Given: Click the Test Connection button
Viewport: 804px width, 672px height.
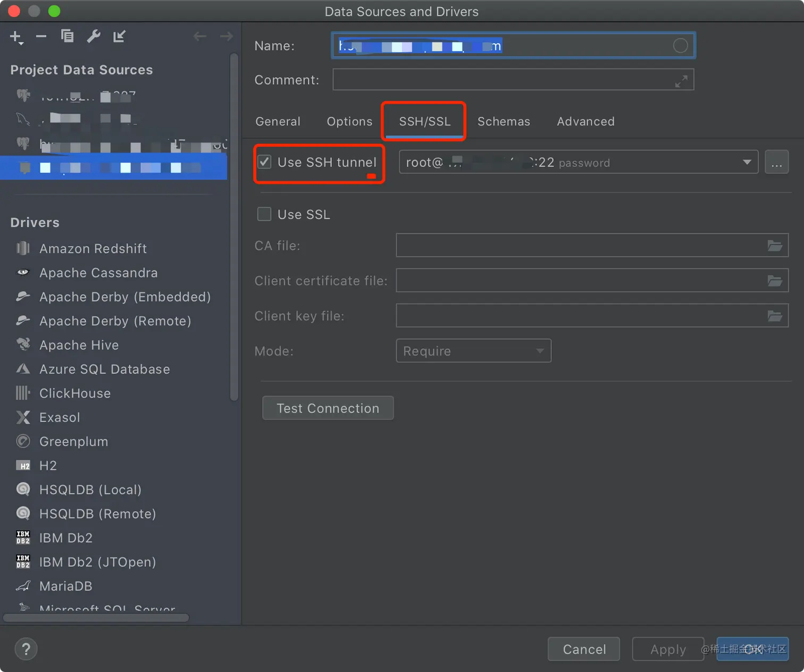Looking at the screenshot, I should click(x=328, y=408).
